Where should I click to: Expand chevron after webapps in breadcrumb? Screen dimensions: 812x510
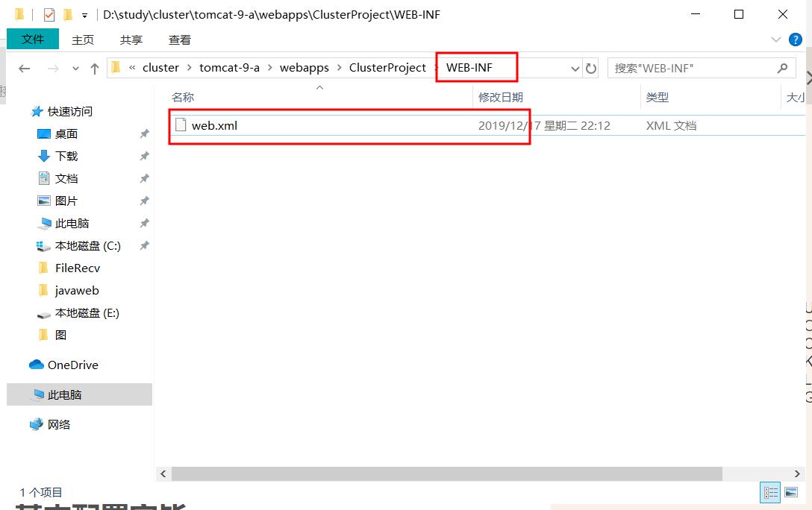click(339, 68)
